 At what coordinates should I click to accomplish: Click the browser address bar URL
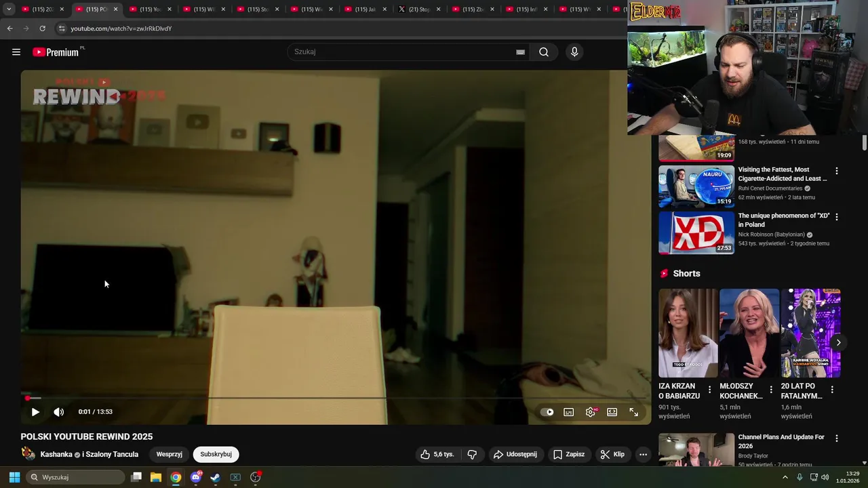coord(121,28)
